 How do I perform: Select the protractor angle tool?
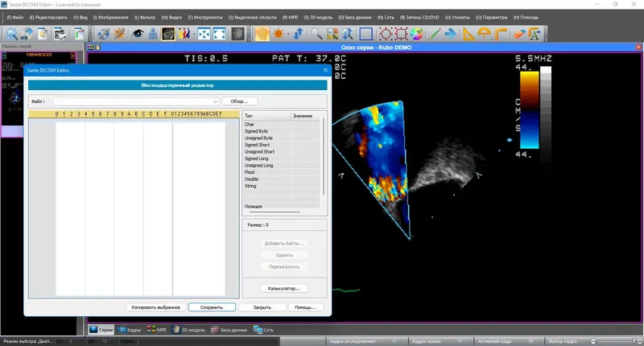[x=485, y=34]
